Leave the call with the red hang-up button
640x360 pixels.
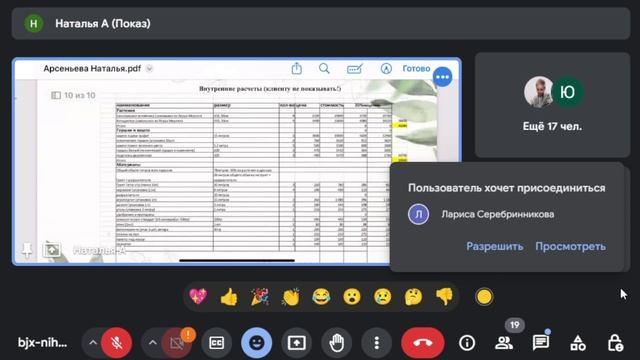click(x=422, y=343)
